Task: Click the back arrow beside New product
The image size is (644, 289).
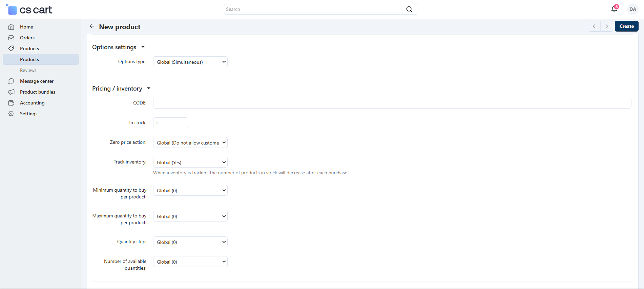Action: (x=92, y=26)
